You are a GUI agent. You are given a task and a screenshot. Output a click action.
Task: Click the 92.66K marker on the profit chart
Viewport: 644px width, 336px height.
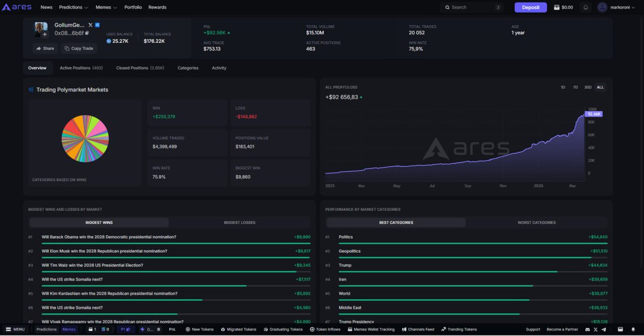pos(594,114)
